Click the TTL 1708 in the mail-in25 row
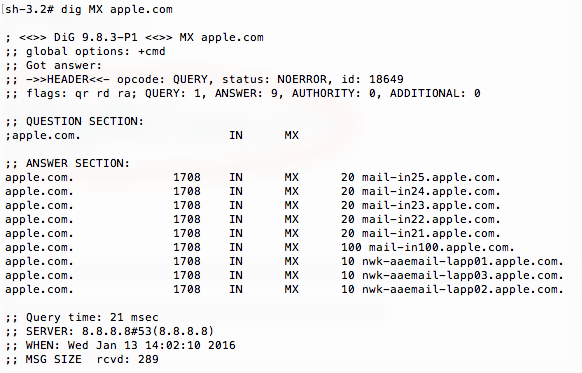 187,177
